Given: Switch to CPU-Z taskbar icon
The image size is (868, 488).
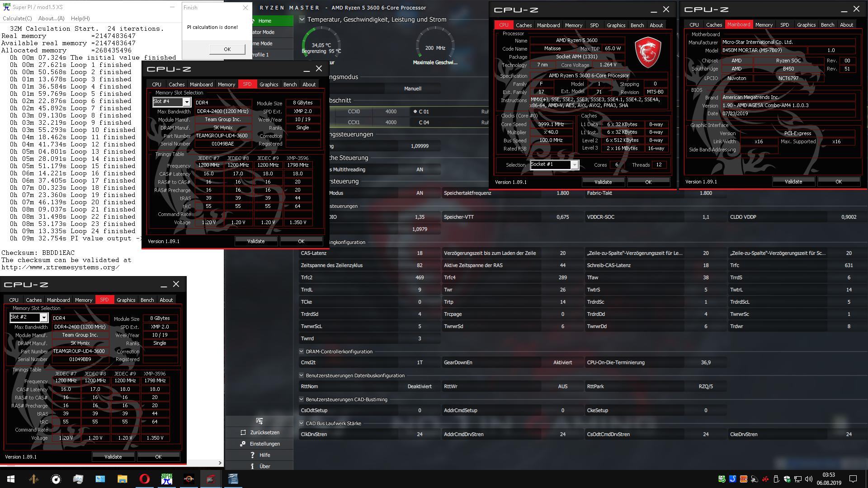Looking at the screenshot, I should (211, 479).
